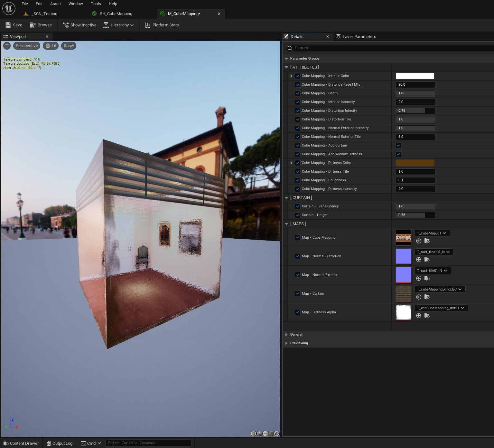Open the T_surf_tile01_N asset dropdown
494x448 pixels.
433,270
